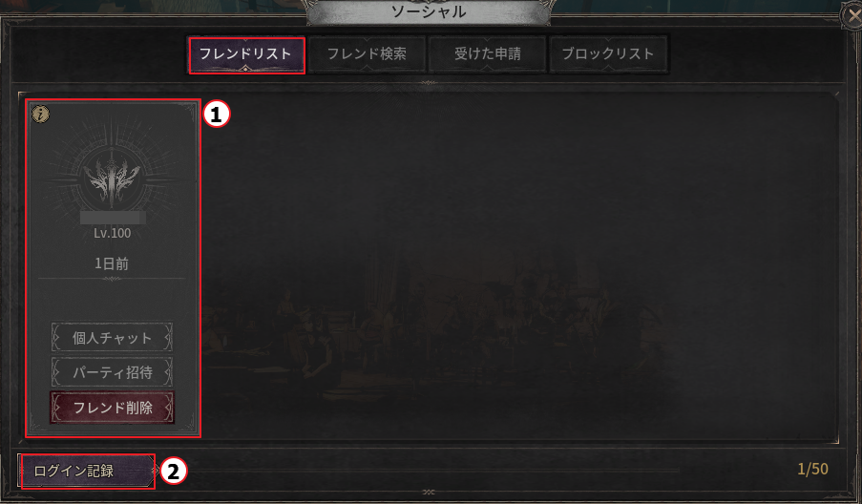
Task: Open friend details via the info icon
Action: (x=40, y=114)
